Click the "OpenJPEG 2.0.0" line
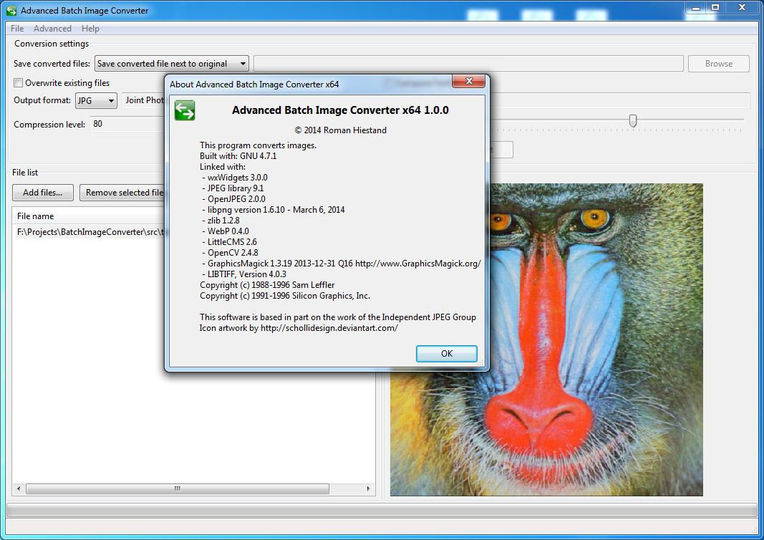This screenshot has height=540, width=764. [233, 199]
